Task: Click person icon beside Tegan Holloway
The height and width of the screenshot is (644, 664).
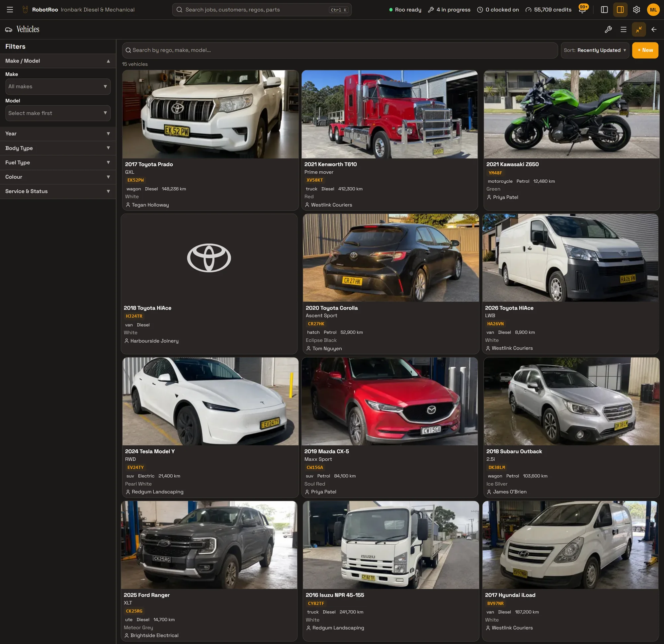Action: point(128,205)
